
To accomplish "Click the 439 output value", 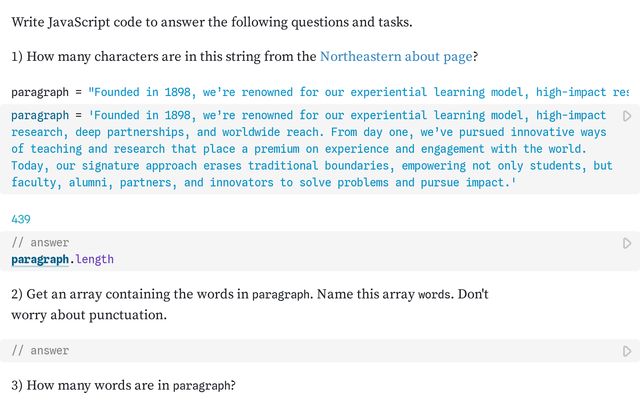I will tap(21, 219).
